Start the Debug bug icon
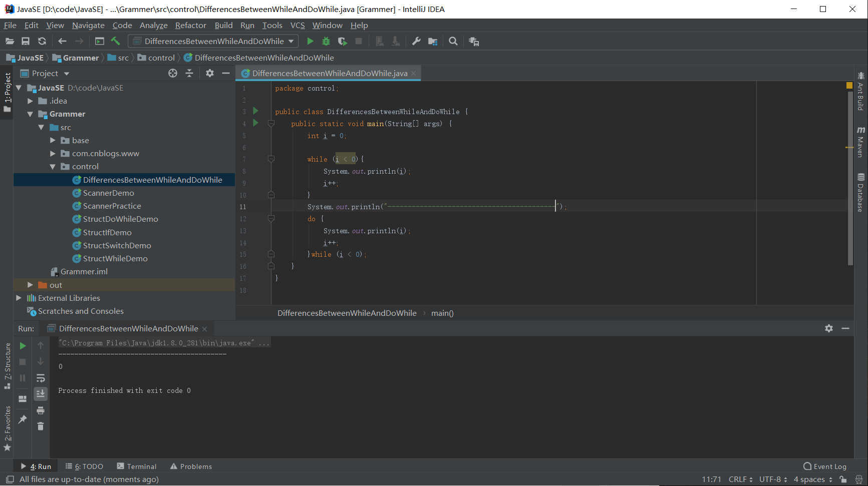This screenshot has width=868, height=486. 326,42
